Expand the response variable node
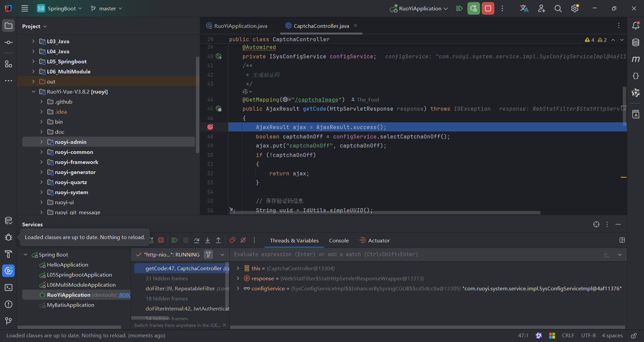644x342 pixels. click(x=238, y=279)
